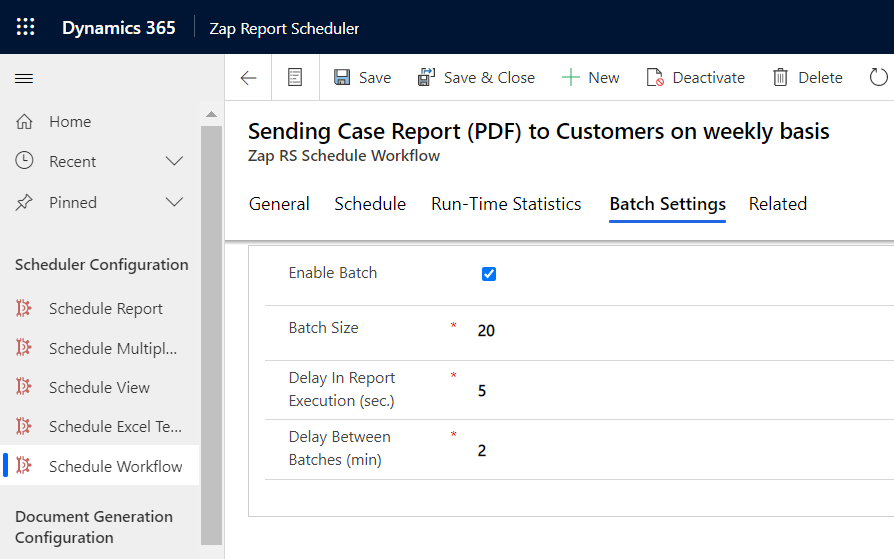894x559 pixels.
Task: Click the Save floppy disk icon
Action: [342, 77]
